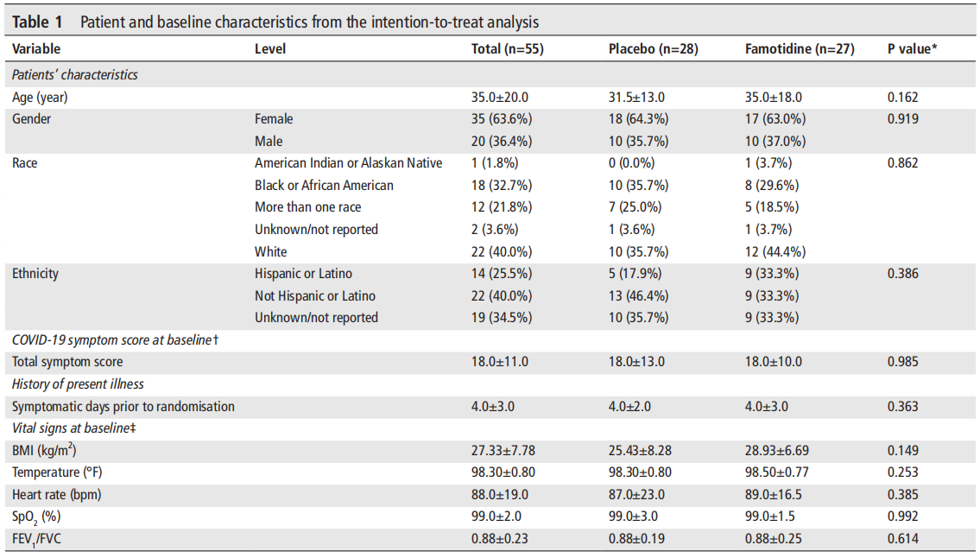Image resolution: width=980 pixels, height=558 pixels.
Task: Click the Not Hispanic or Latino level
Action: click(x=315, y=296)
